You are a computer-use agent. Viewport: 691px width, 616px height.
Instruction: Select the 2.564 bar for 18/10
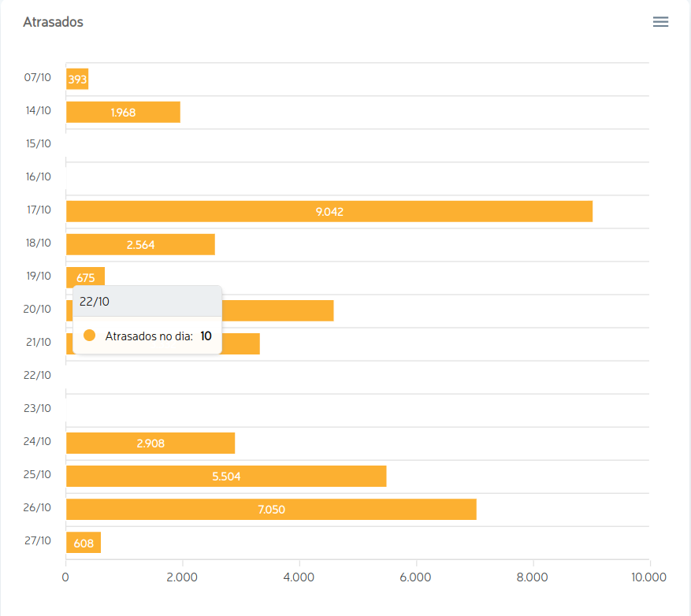pos(140,243)
